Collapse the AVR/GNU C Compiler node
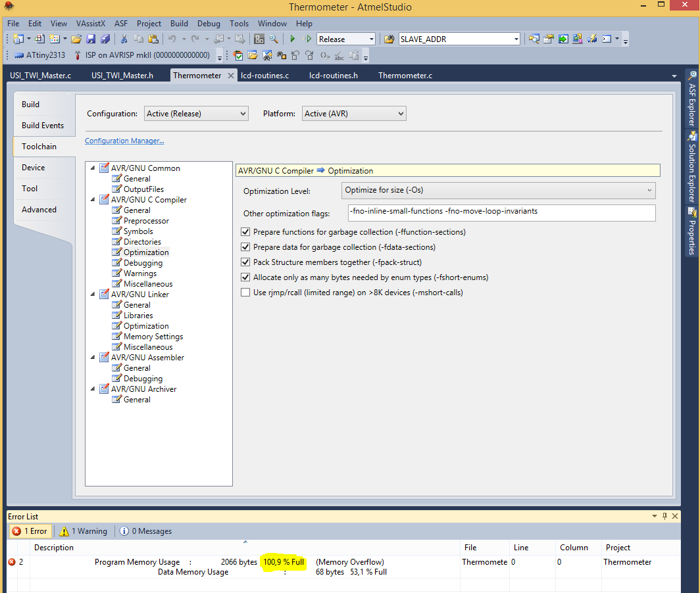This screenshot has height=593, width=700. pyautogui.click(x=93, y=200)
